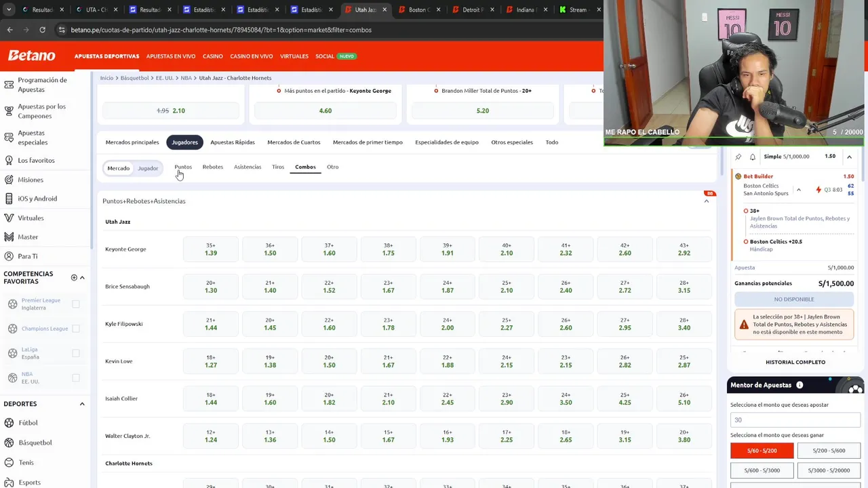This screenshot has height=488, width=868.
Task: Choose the S/60 - S/200 win range
Action: coord(762,451)
